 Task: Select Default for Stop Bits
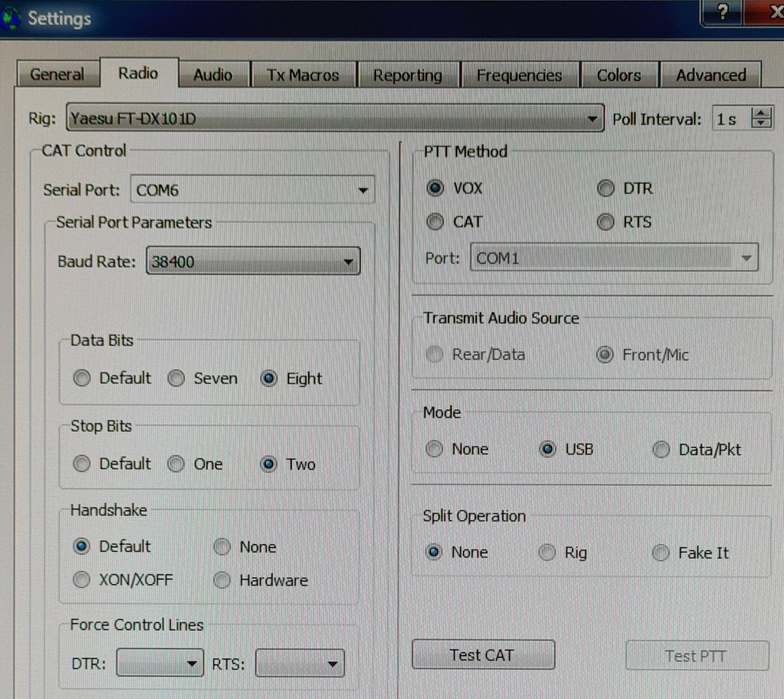coord(112,464)
